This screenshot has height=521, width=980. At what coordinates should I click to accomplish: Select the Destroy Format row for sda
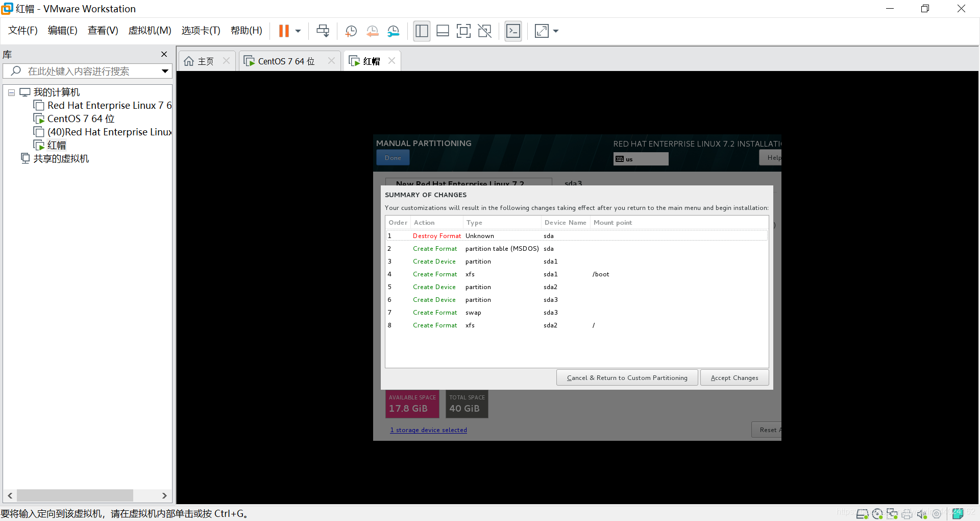577,236
